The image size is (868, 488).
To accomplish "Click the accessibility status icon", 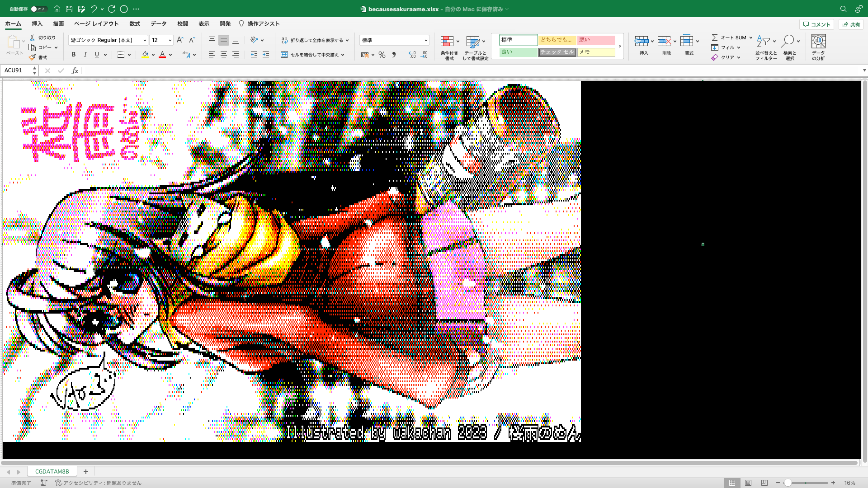I will [58, 483].
